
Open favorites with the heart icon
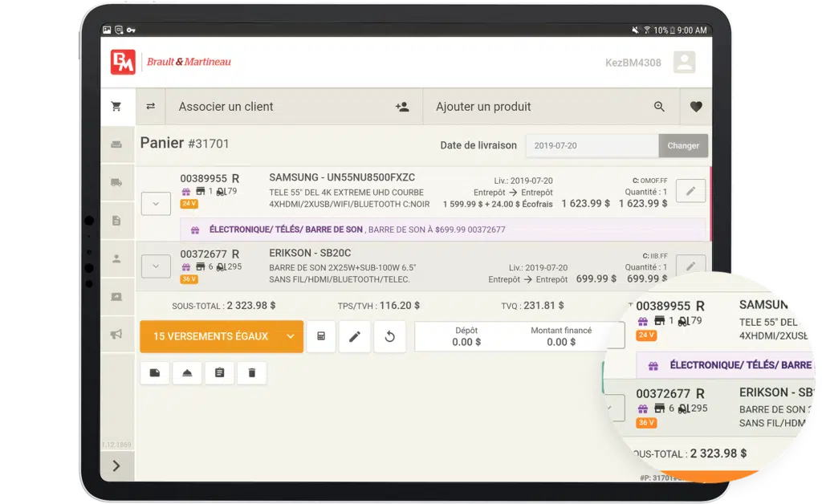point(695,107)
